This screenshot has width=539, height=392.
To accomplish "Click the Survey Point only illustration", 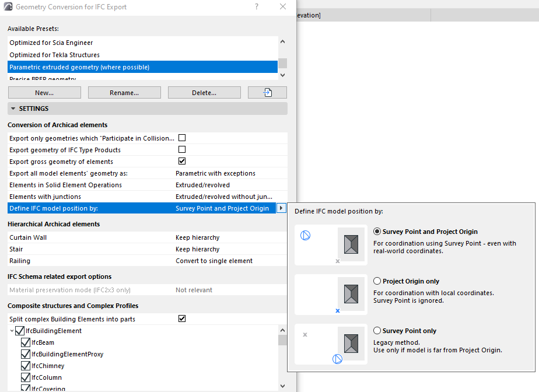I will coord(331,344).
